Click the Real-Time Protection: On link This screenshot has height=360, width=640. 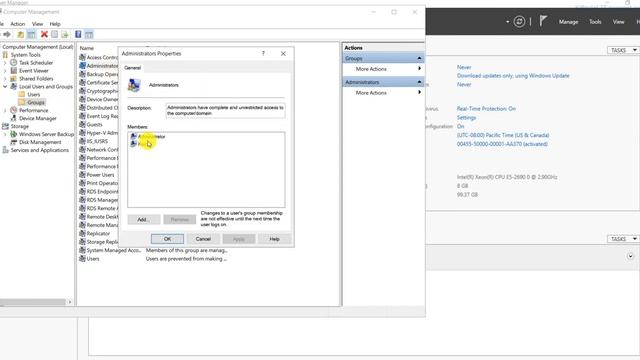[486, 109]
